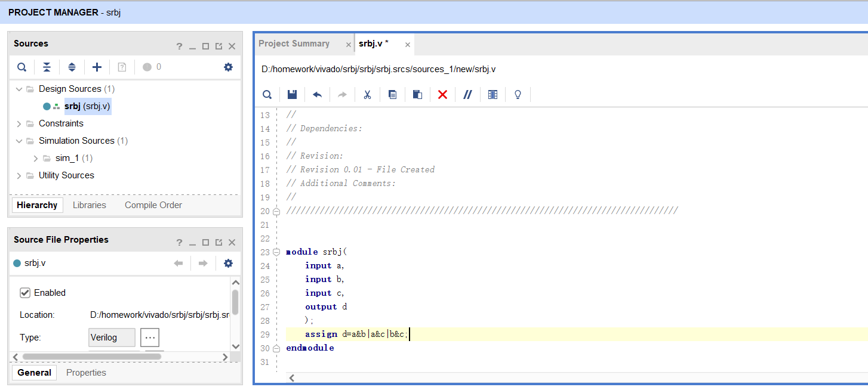Click the Undo arrow in editor toolbar
868x387 pixels.
pyautogui.click(x=317, y=95)
